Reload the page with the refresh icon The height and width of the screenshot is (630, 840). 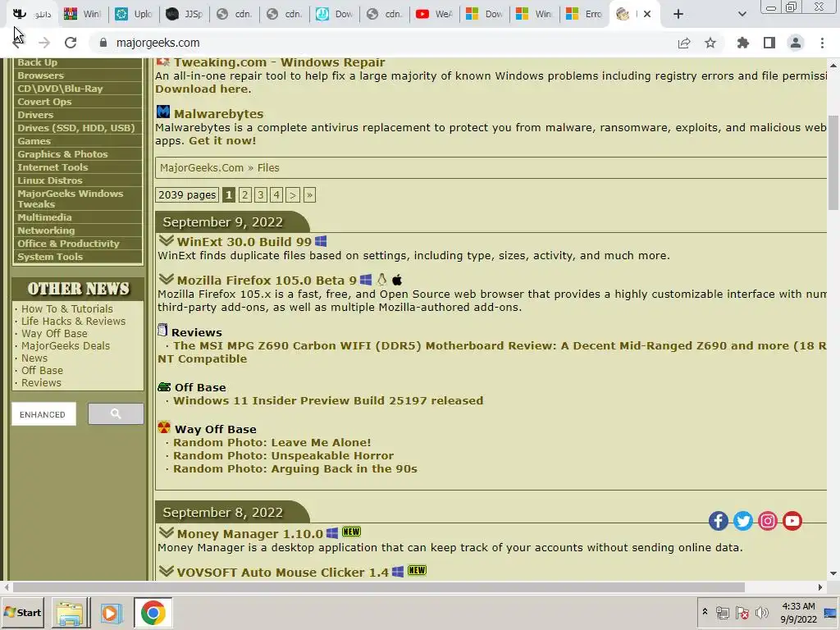click(x=71, y=43)
